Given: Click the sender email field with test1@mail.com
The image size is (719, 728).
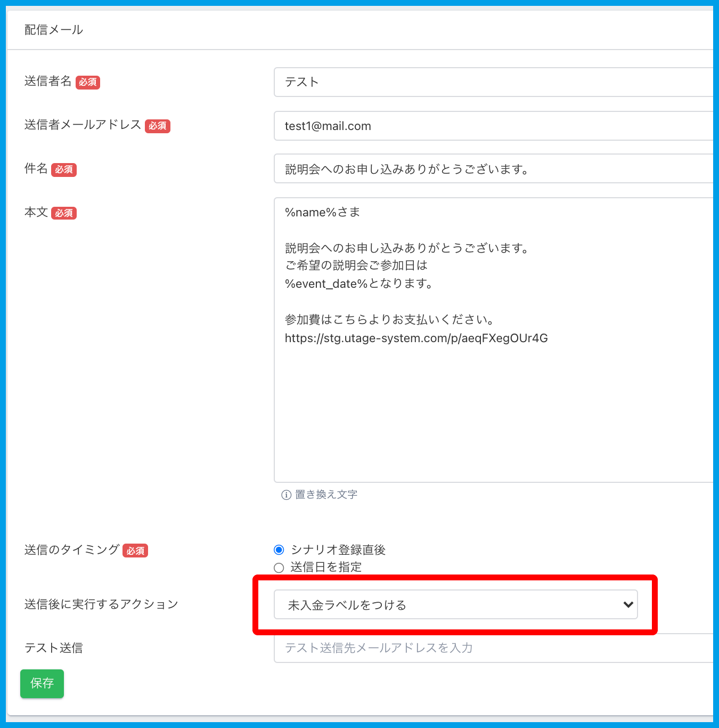Looking at the screenshot, I should [x=493, y=126].
